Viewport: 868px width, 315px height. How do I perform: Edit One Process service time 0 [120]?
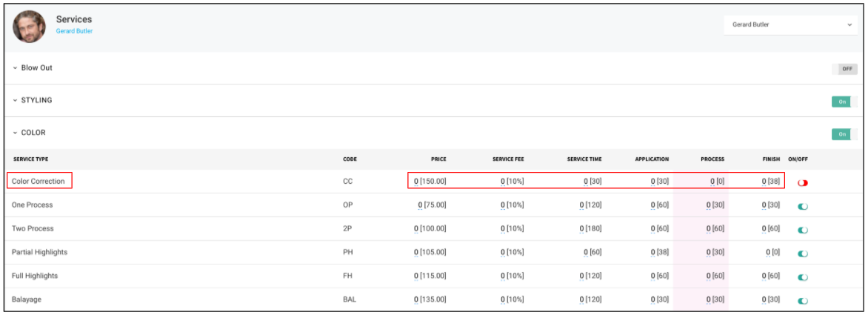pos(591,205)
